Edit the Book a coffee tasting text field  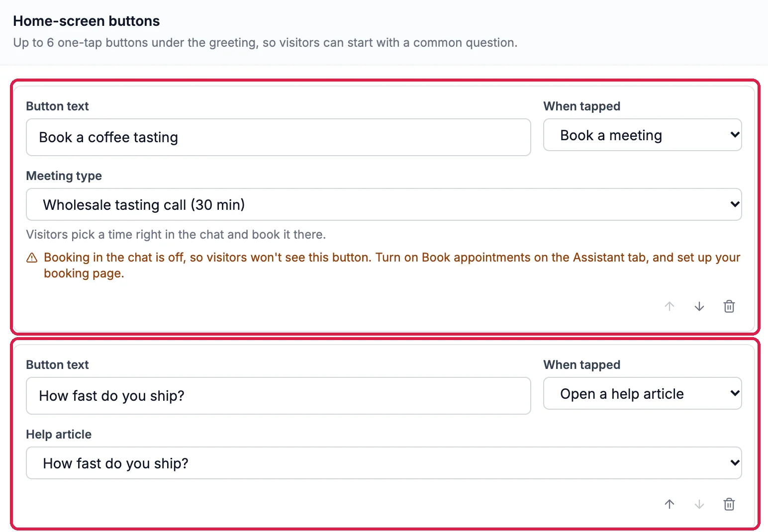pos(279,137)
